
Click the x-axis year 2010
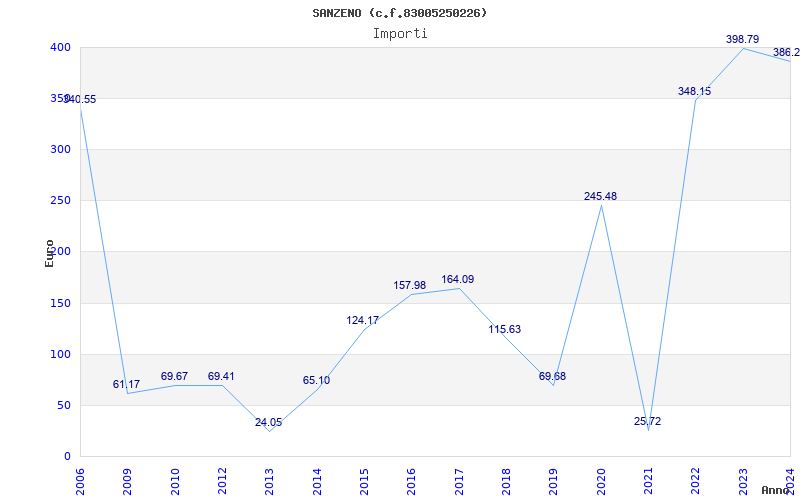(175, 482)
